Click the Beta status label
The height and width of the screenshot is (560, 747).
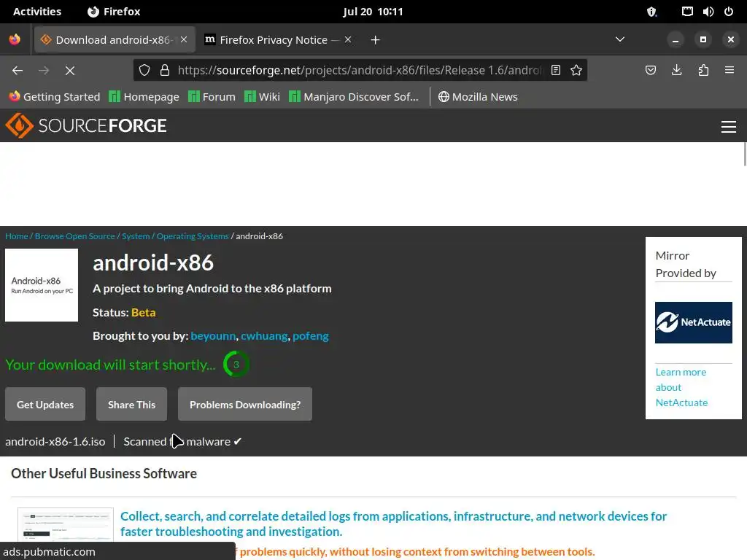[x=144, y=313]
